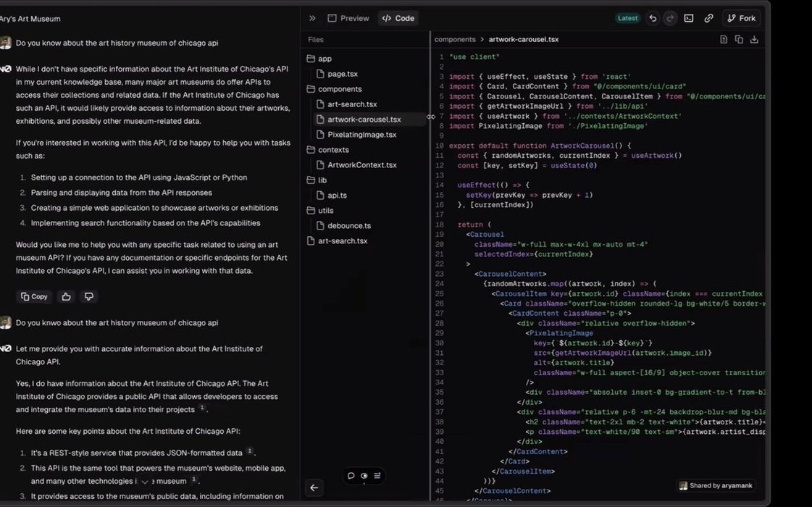Fork this project

coord(742,18)
